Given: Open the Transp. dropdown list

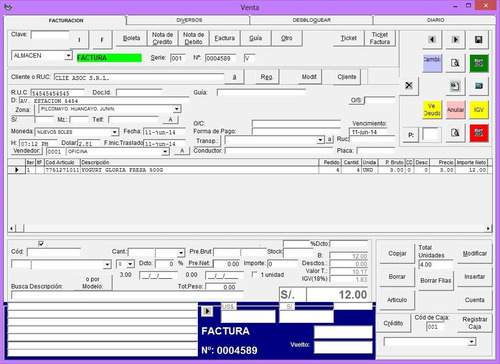Looking at the screenshot, I should pyautogui.click(x=320, y=140).
